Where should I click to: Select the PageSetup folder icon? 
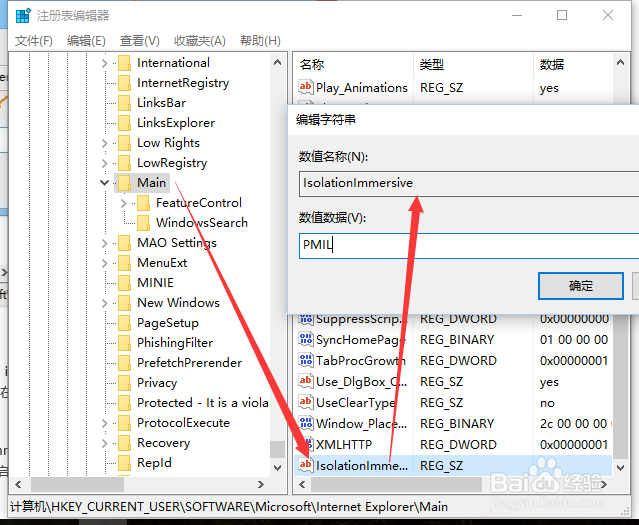(124, 323)
